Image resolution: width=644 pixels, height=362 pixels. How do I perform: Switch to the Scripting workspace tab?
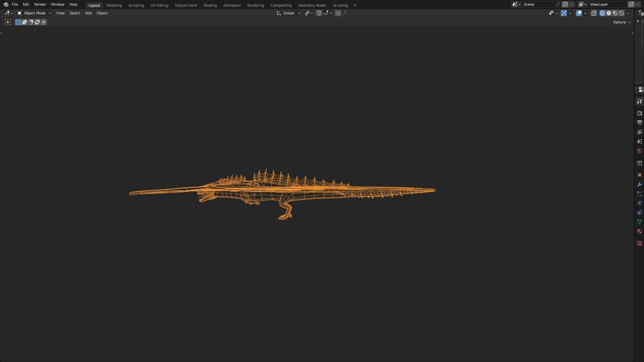340,5
